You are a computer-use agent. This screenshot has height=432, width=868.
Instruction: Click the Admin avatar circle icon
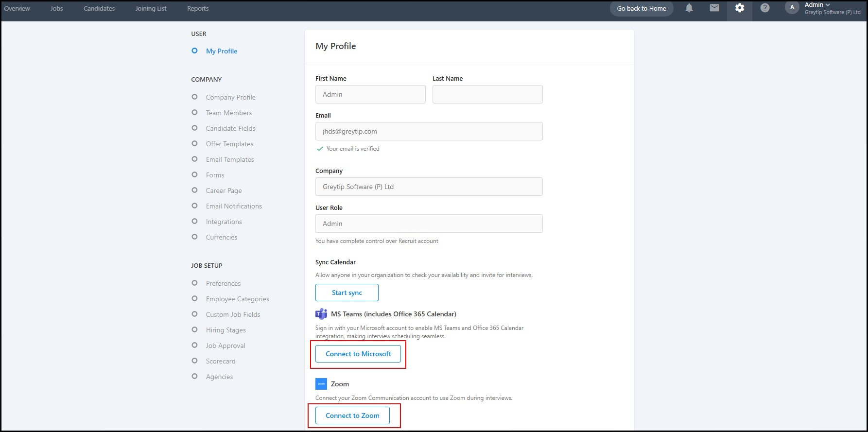pos(792,7)
